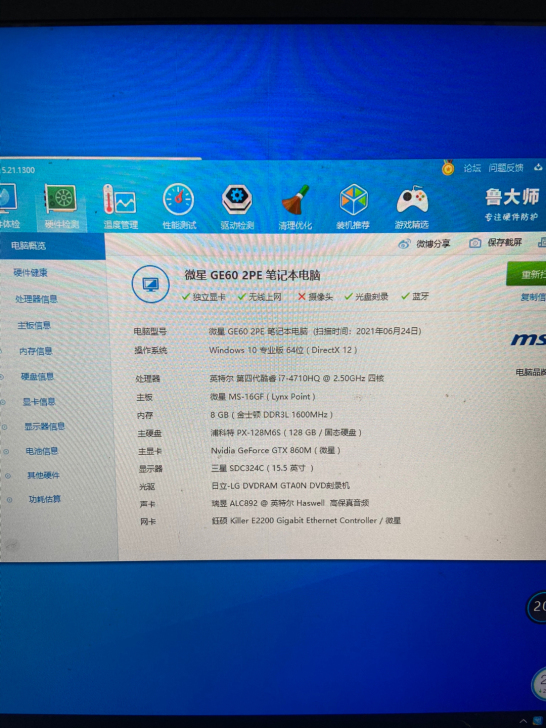
Task: Select 其他硬件 in sidebar
Action: pyautogui.click(x=44, y=475)
